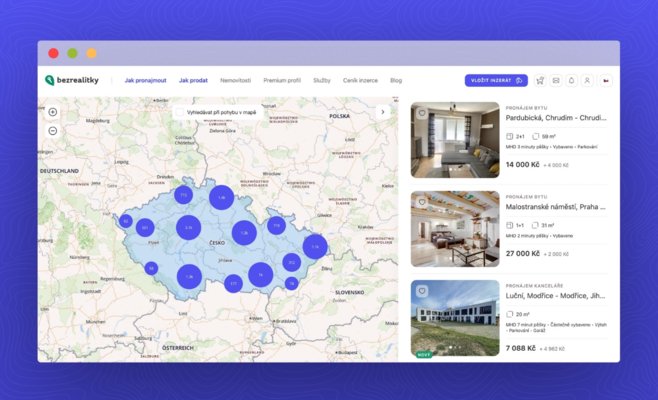This screenshot has height=400, width=658.
Task: Open saved favorites star icon
Action: click(540, 80)
